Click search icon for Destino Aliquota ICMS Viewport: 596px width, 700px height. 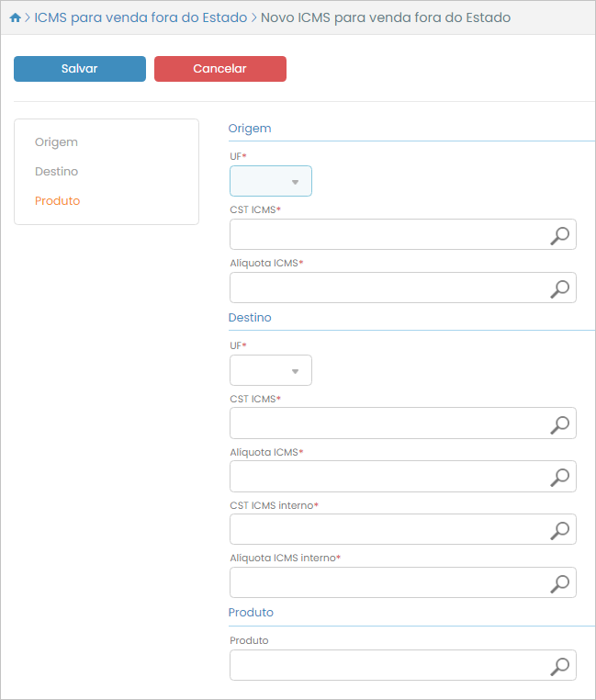click(x=559, y=477)
